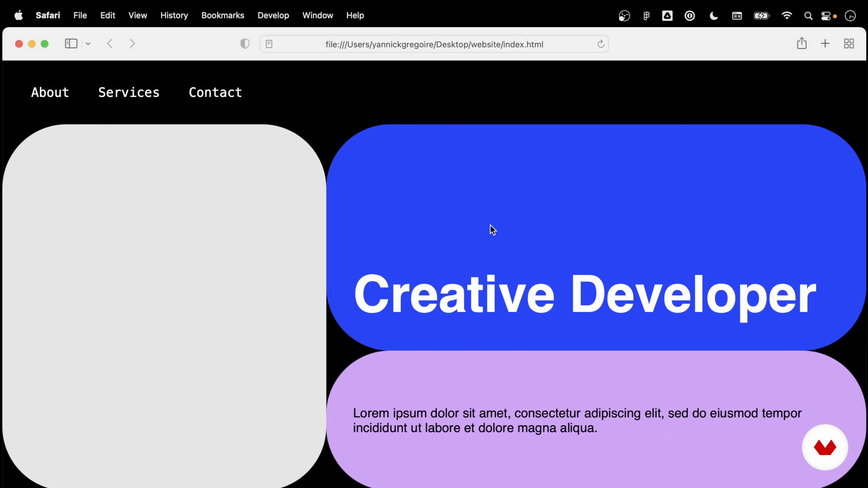Minimize the Safari window with the yellow button
This screenshot has height=488, width=868.
32,44
